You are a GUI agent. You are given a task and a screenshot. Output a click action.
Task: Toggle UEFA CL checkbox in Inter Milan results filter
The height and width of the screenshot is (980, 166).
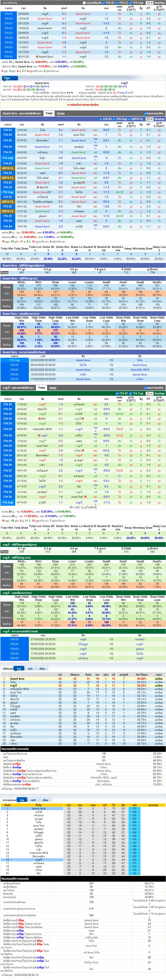point(129,119)
